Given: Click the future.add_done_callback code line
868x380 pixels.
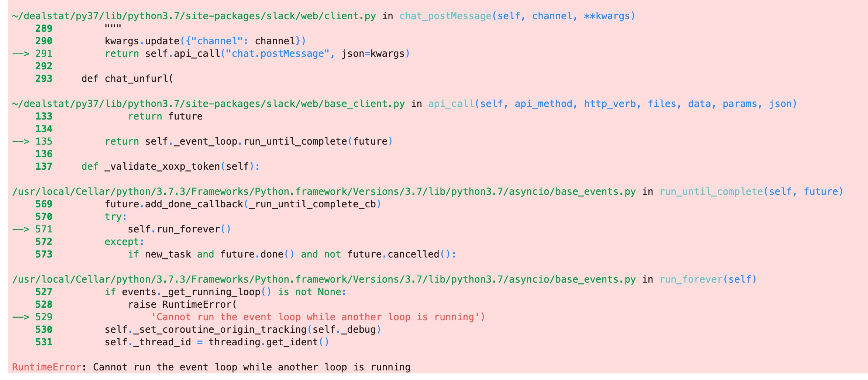Looking at the screenshot, I should (244, 204).
